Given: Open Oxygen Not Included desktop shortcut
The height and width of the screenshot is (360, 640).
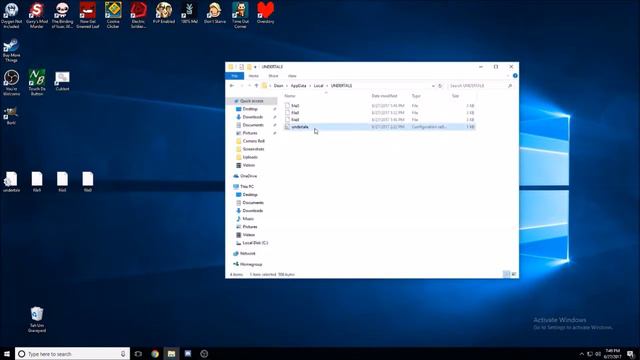Looking at the screenshot, I should click(x=11, y=15).
